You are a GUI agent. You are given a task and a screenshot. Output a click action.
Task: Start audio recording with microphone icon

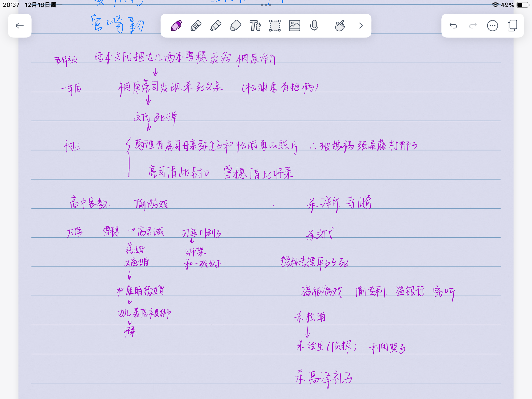pos(314,26)
